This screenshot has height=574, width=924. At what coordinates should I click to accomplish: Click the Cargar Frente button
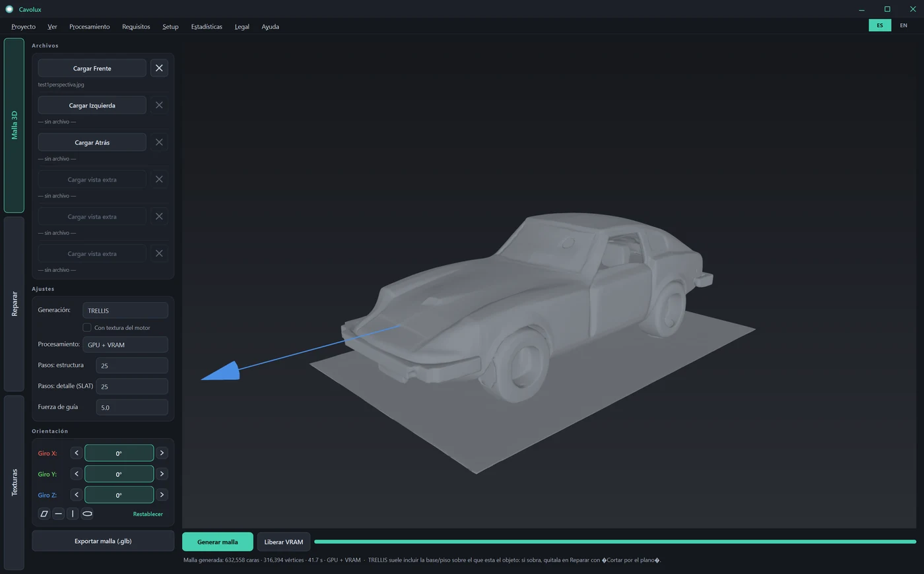pos(92,68)
